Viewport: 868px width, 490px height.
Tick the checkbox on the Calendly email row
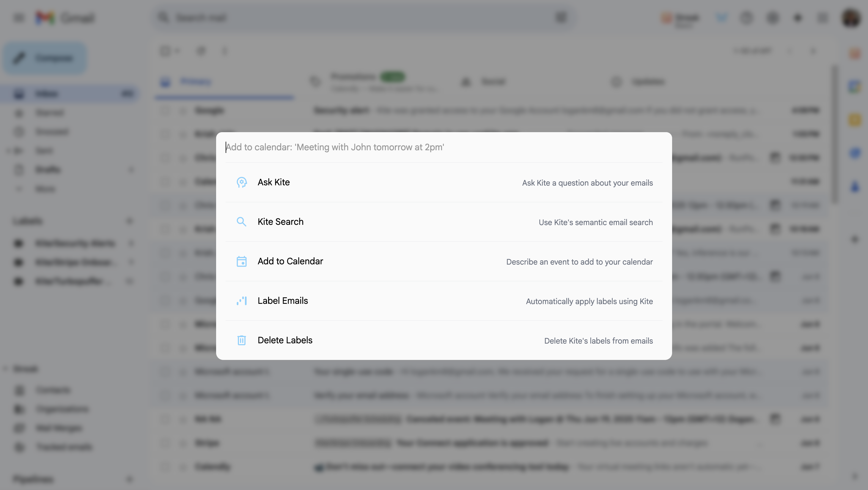pyautogui.click(x=165, y=467)
